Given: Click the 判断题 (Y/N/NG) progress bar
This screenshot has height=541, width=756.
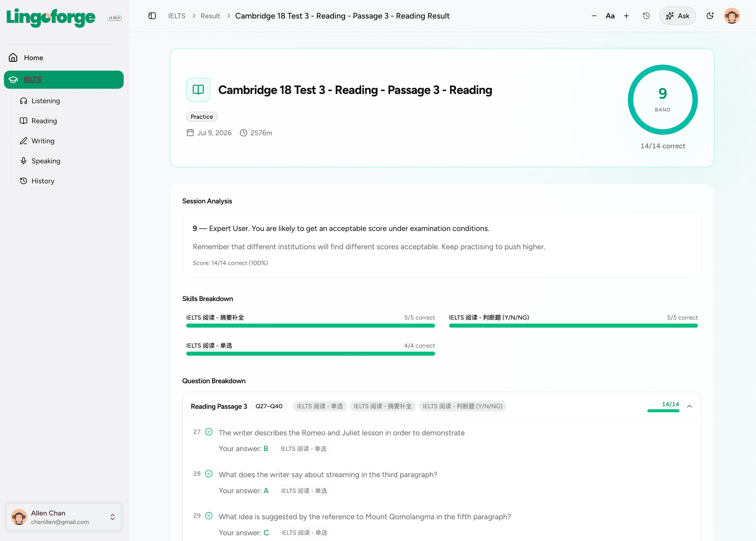Looking at the screenshot, I should (x=573, y=326).
